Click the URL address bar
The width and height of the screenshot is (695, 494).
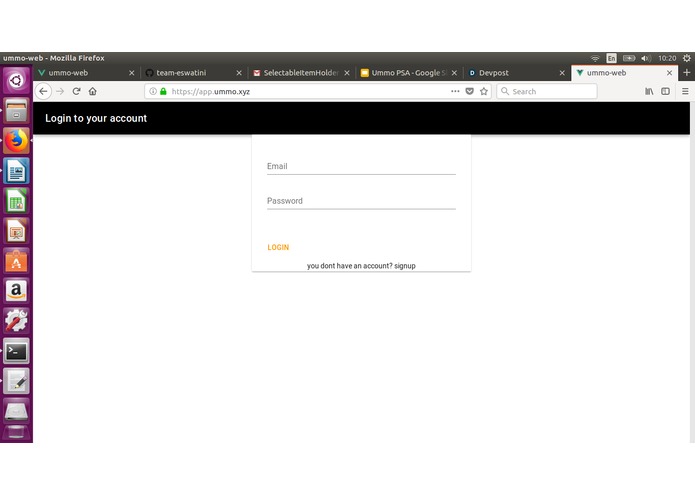(x=317, y=91)
